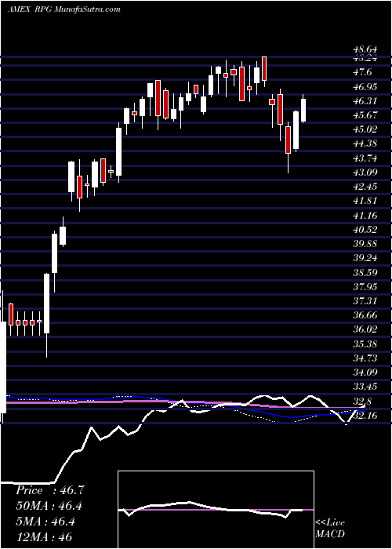The image size is (392, 549).
Task: Click the 32.16 price axis label
Action: 365,416
